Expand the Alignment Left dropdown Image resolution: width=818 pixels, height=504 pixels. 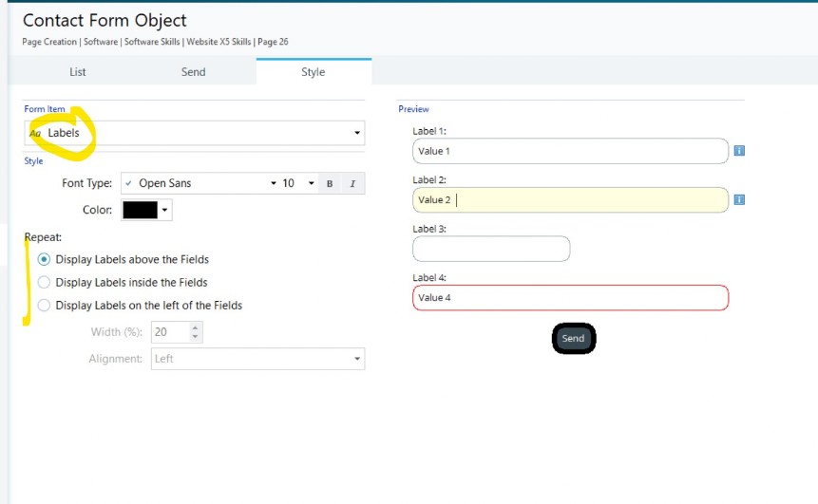point(257,359)
